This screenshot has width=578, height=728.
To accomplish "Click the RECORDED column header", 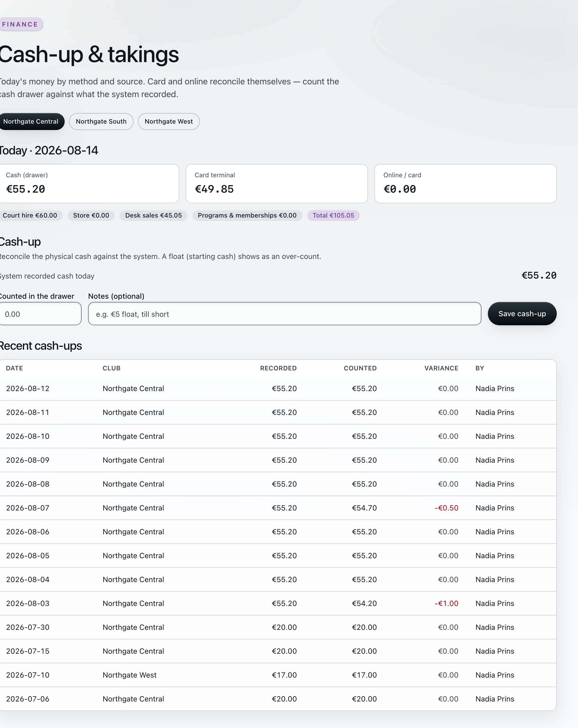I will coord(278,368).
